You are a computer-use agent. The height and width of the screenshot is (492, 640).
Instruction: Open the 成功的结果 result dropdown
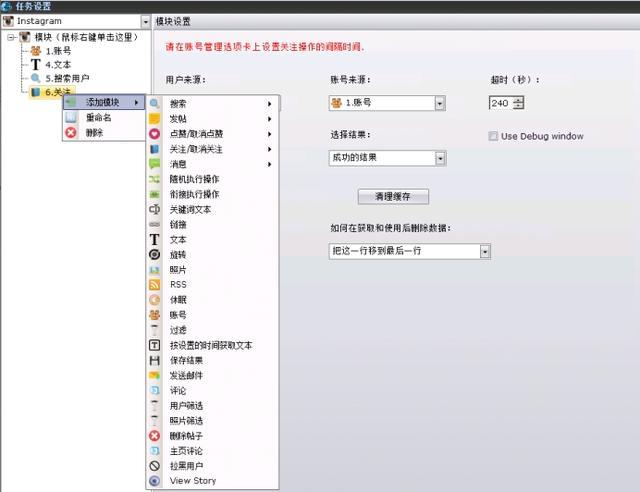(440, 158)
